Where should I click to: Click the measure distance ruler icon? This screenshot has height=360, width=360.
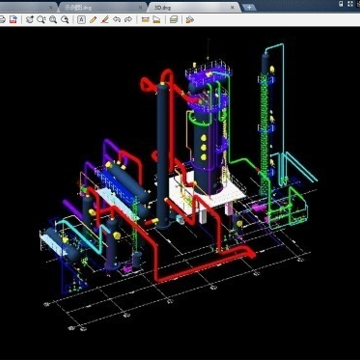pyautogui.click(x=145, y=20)
